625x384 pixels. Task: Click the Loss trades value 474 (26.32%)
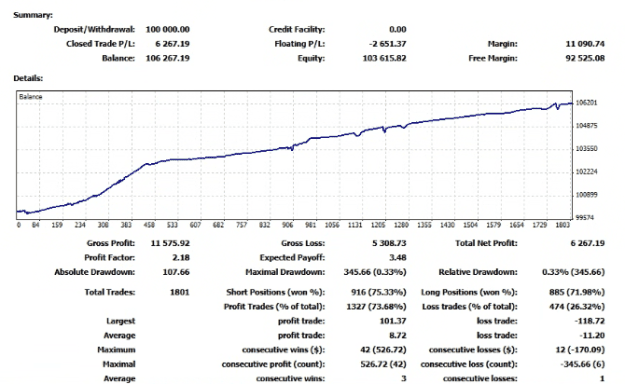pos(577,307)
